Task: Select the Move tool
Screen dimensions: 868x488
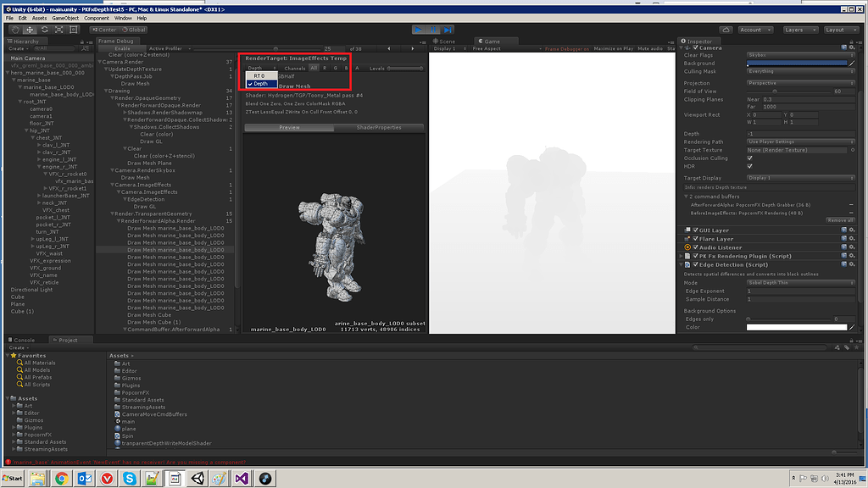Action: click(29, 28)
